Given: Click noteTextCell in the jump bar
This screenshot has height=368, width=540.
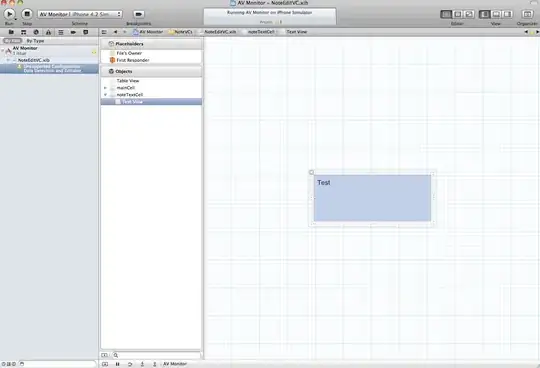Looking at the screenshot, I should [x=259, y=32].
